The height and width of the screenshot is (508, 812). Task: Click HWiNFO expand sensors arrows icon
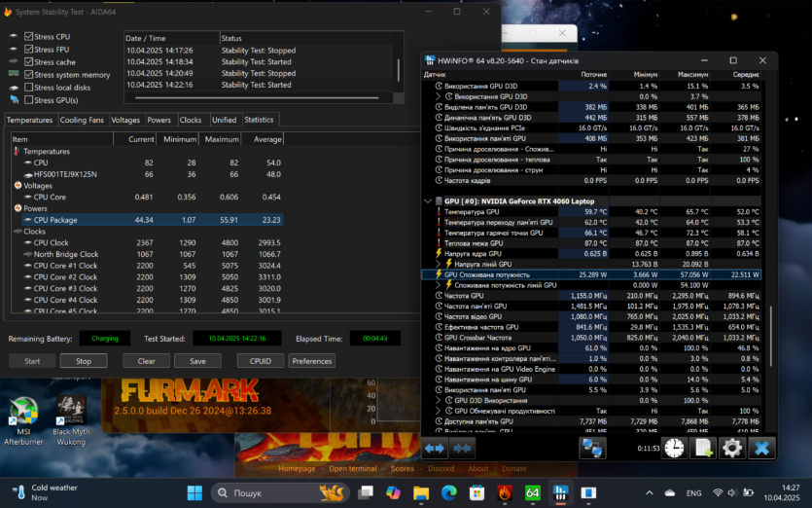(435, 449)
